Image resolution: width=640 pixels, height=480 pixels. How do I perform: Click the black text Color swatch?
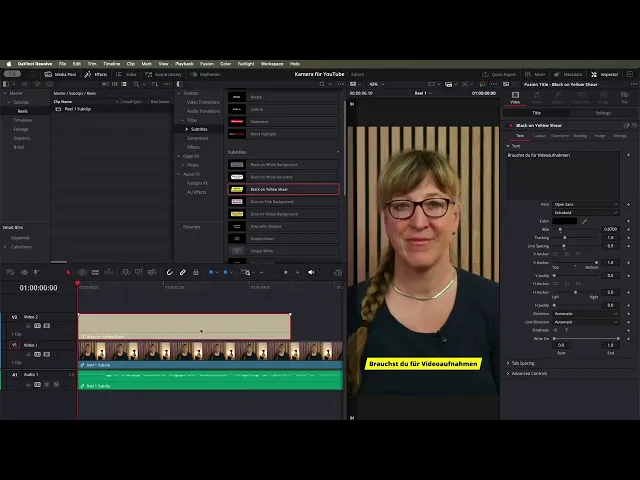click(x=564, y=221)
